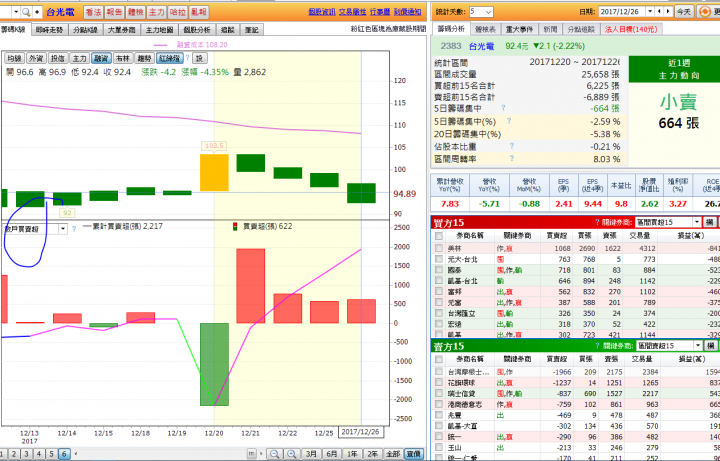Switch to the 分點K線 tab

[x=85, y=30]
